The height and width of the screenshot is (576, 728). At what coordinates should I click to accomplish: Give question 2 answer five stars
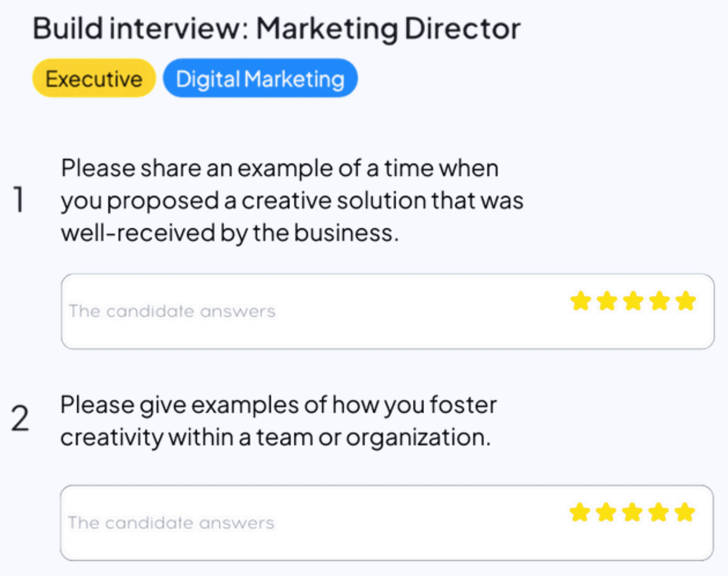pos(685,512)
